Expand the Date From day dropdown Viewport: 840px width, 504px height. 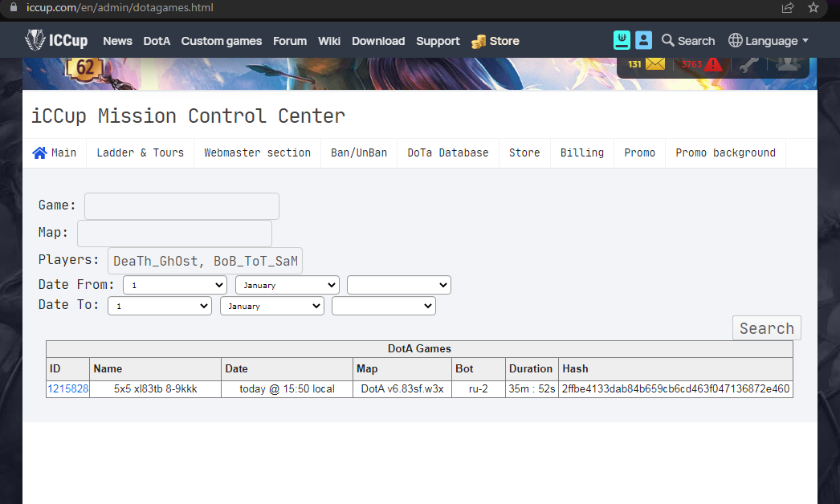(175, 285)
